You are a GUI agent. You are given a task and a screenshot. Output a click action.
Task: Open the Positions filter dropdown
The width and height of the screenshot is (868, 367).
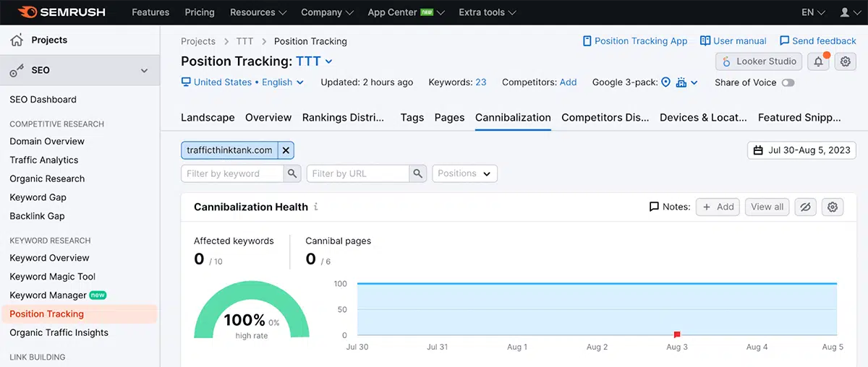tap(464, 173)
